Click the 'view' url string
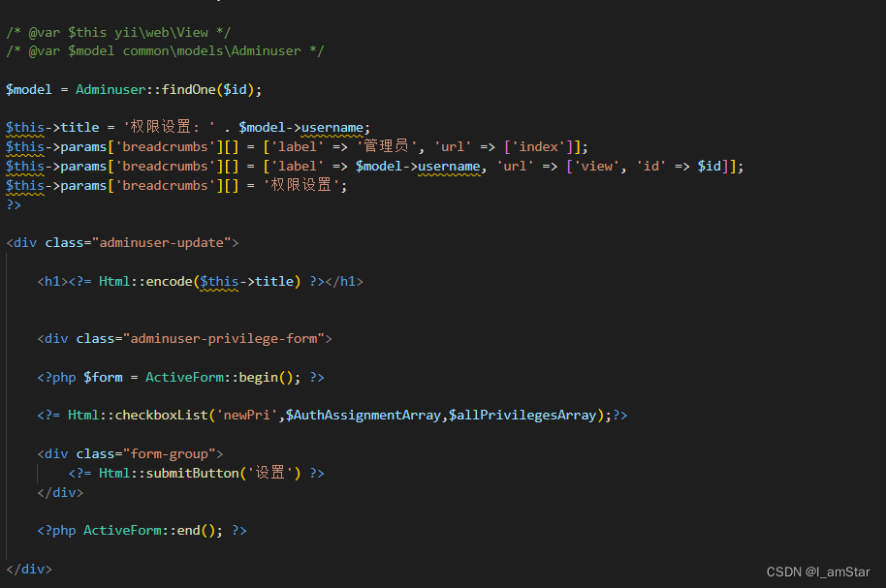This screenshot has height=588, width=886. [x=597, y=166]
